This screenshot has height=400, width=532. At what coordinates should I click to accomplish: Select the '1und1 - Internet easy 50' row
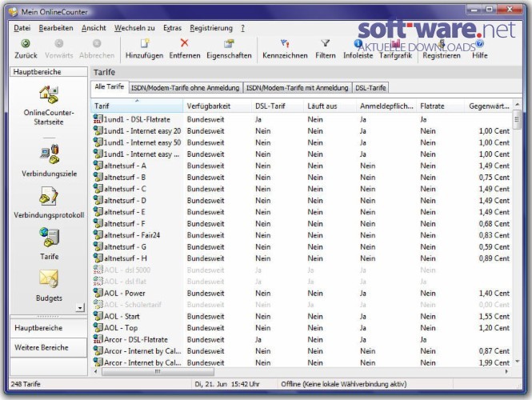point(302,142)
